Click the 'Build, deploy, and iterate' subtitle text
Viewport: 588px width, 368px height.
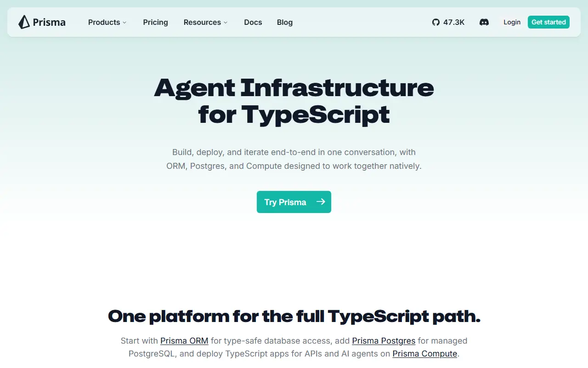click(294, 159)
